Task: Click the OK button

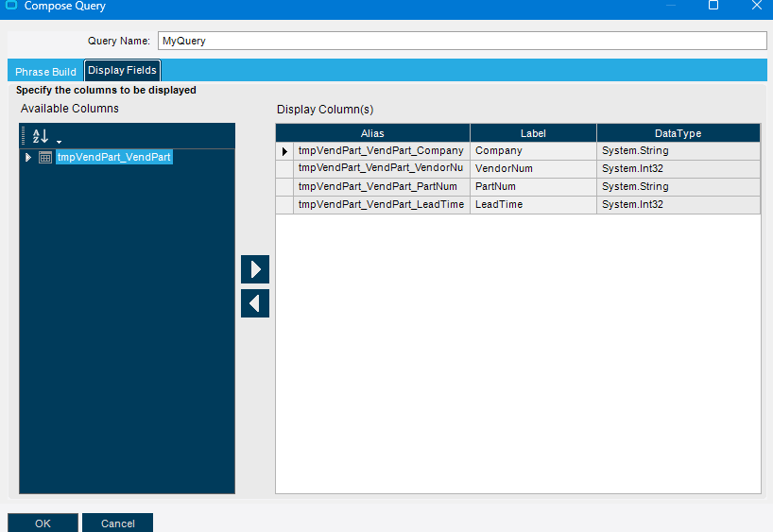Action: click(43, 523)
